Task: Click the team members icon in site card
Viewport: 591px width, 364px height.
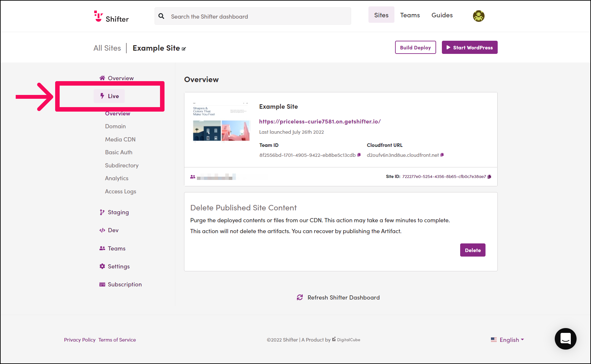Action: pos(193,177)
